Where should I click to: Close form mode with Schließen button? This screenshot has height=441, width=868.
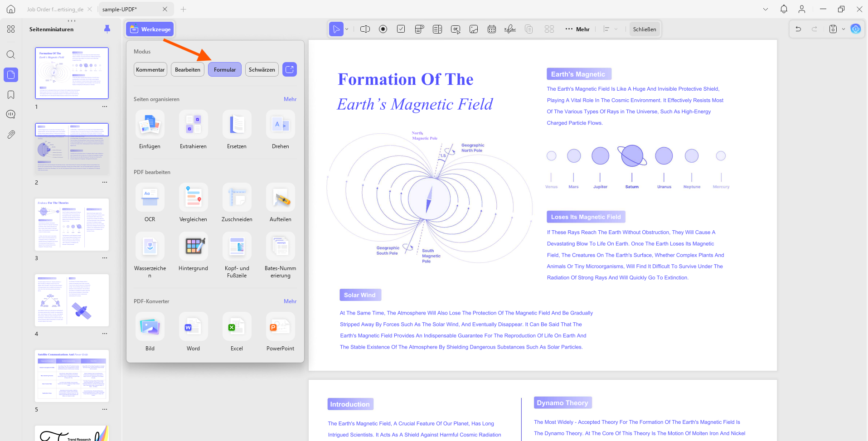(645, 29)
